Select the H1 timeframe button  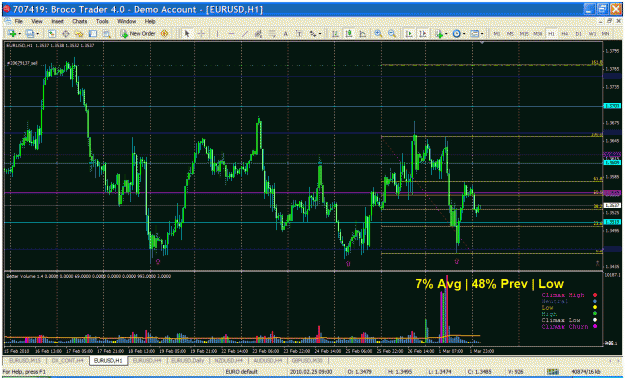point(551,34)
